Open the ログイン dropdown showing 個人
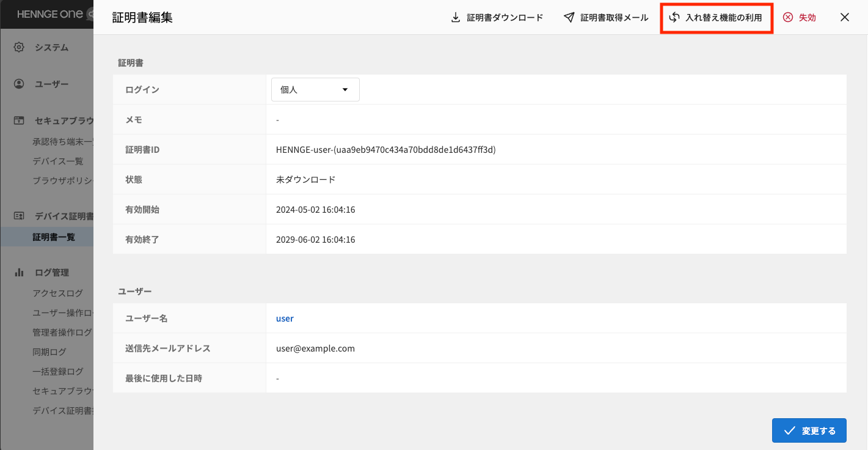 (x=315, y=89)
